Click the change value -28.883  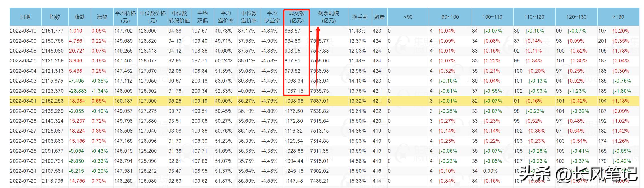click(78, 91)
